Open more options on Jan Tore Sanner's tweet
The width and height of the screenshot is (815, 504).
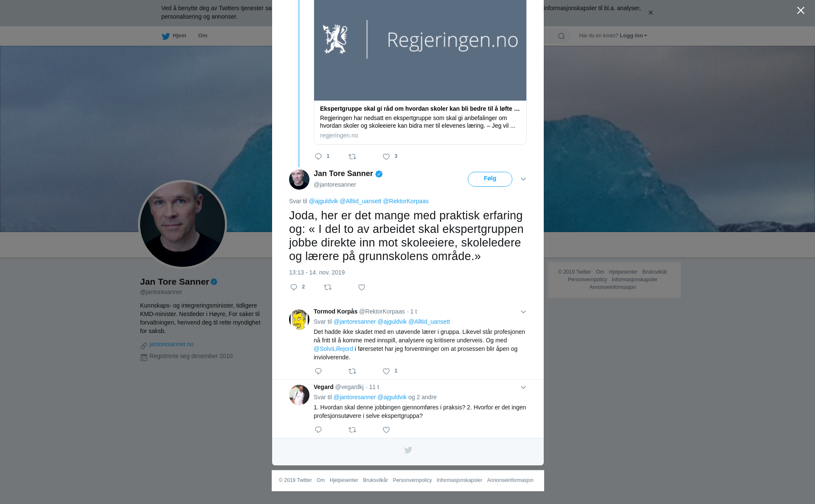point(523,179)
